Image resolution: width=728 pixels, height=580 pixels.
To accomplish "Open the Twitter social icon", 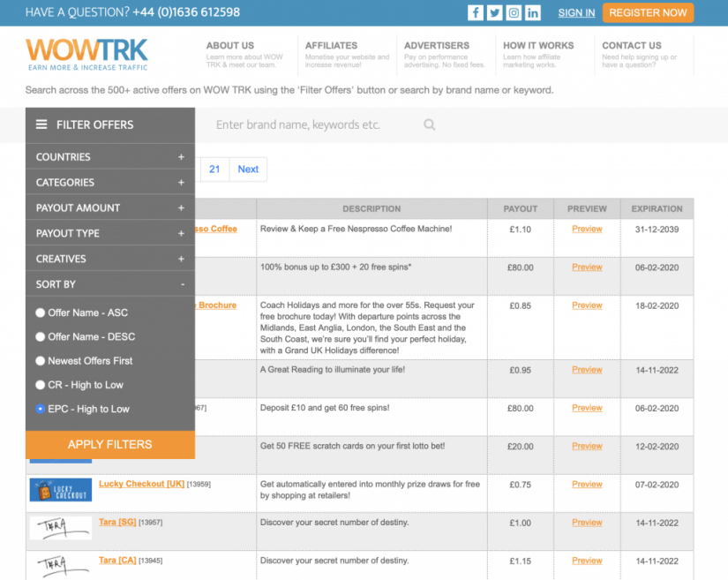I will click(494, 12).
